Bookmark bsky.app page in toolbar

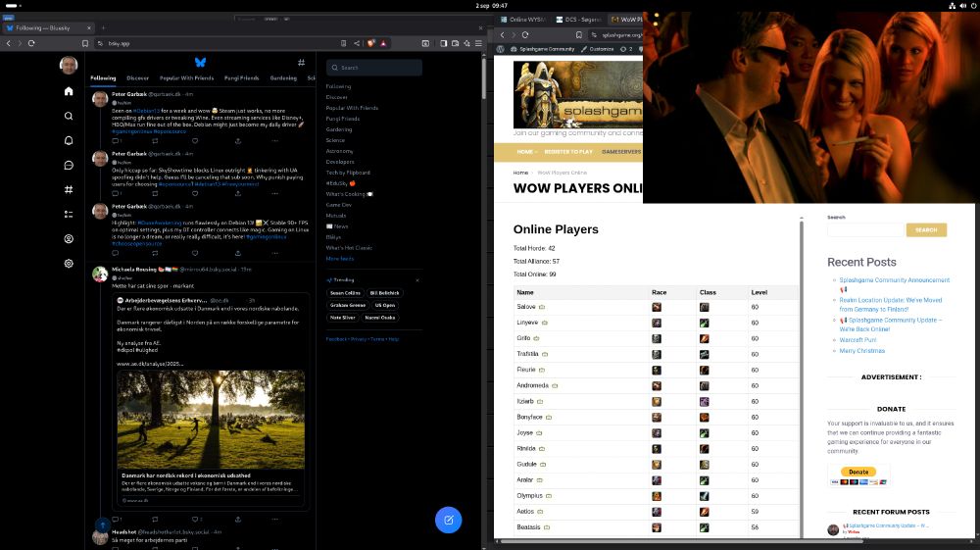[85, 43]
